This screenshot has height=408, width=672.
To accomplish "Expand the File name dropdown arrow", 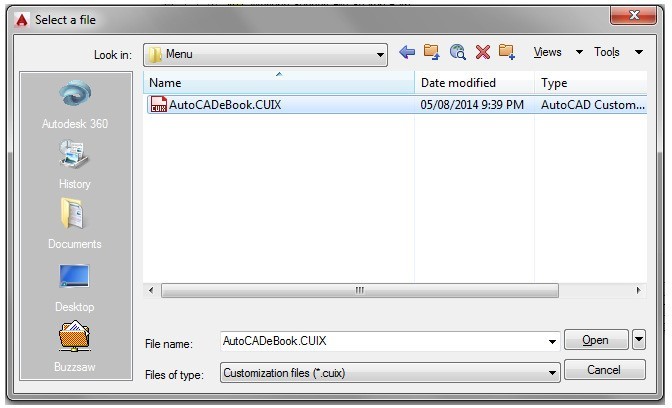I will pyautogui.click(x=552, y=342).
